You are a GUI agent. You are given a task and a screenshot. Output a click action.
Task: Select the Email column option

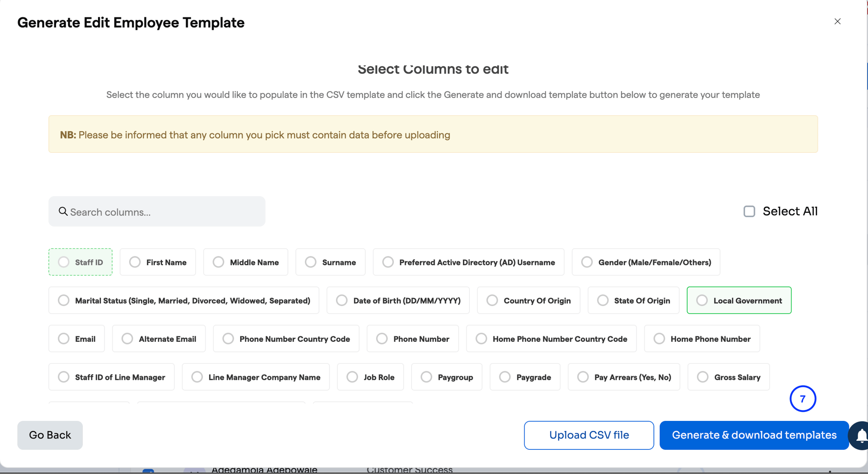click(76, 339)
